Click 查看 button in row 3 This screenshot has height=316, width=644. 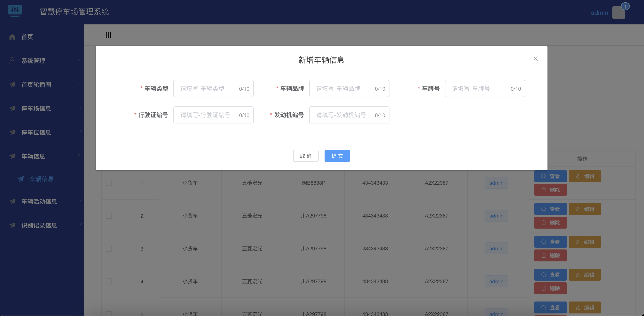click(x=550, y=242)
